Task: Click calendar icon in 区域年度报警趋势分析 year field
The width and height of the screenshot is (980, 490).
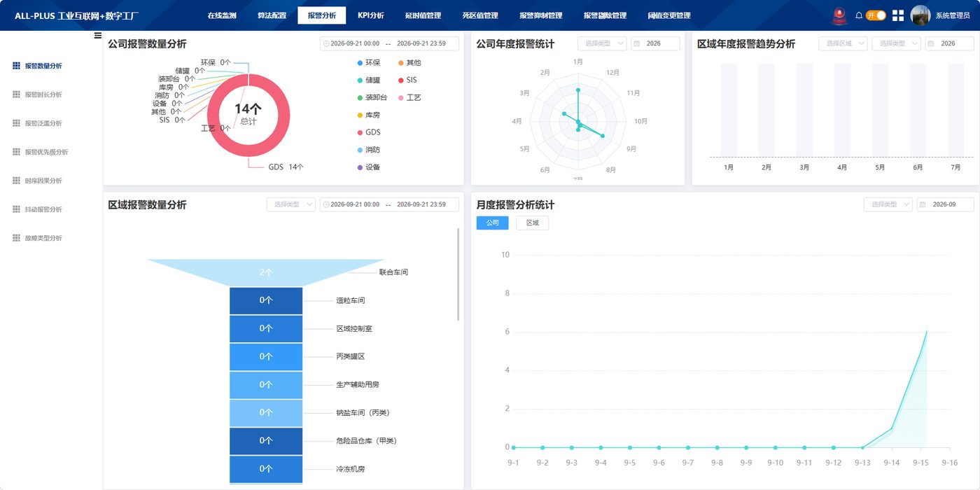Action: click(931, 43)
